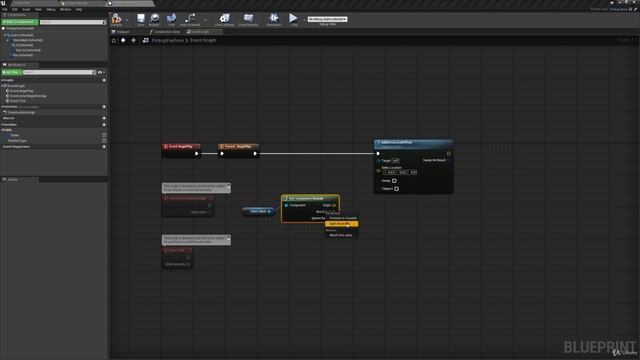The width and height of the screenshot is (640, 360).
Task: Click the plus icon on Macros section
Action: [104, 118]
